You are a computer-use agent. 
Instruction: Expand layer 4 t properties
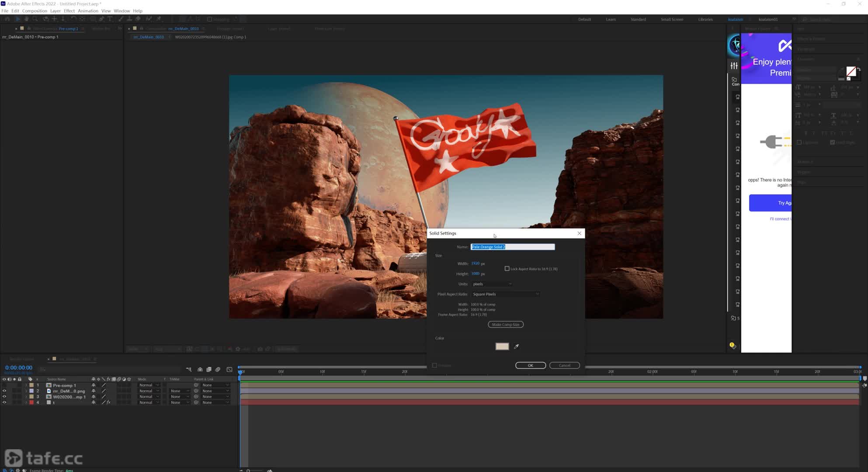point(26,403)
